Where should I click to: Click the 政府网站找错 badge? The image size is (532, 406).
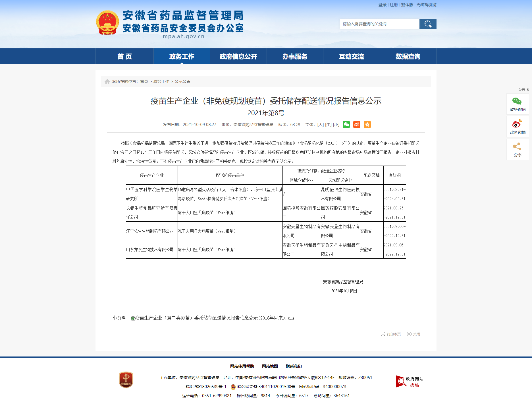pos(409,382)
